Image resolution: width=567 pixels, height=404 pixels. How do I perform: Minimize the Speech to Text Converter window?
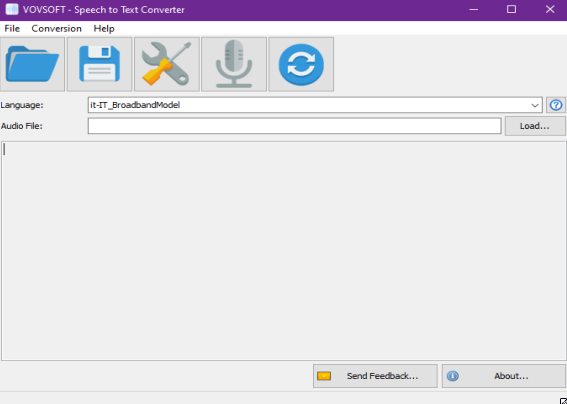[474, 9]
